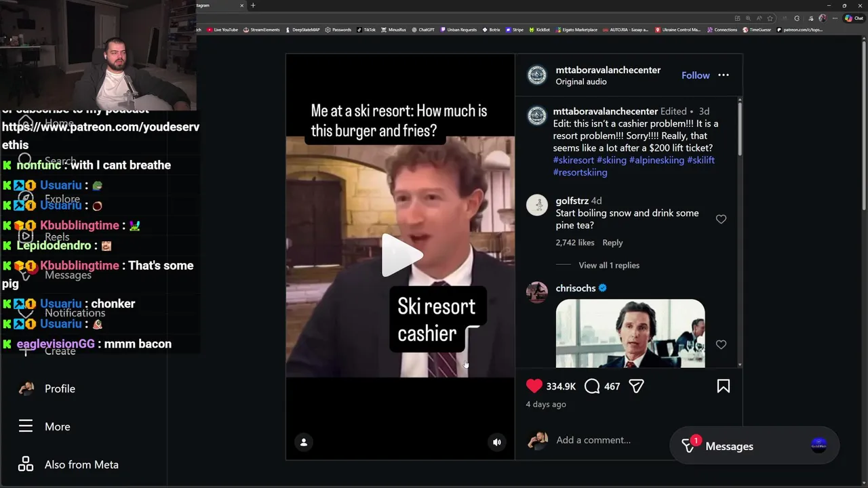Reply to the golfstrz comment
This screenshot has width=868, height=488.
(612, 243)
